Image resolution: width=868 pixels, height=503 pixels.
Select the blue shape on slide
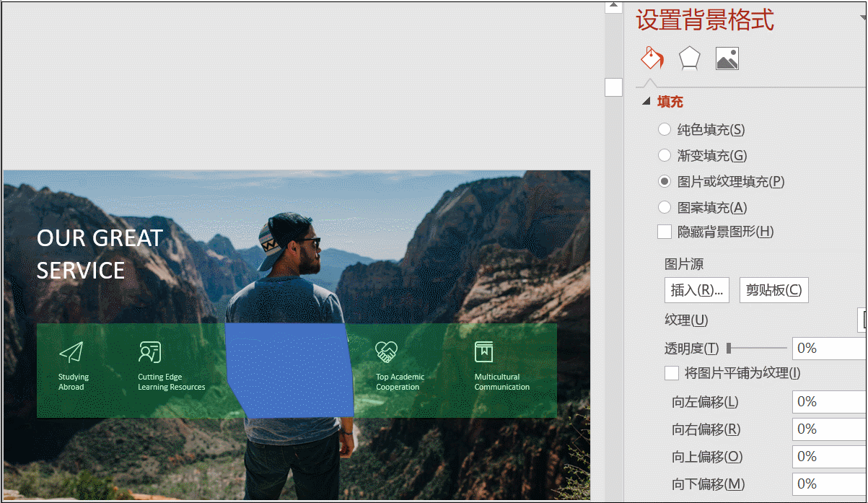[289, 369]
